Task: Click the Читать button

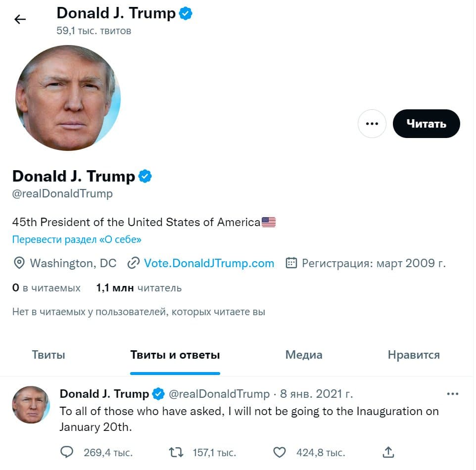Action: [426, 124]
